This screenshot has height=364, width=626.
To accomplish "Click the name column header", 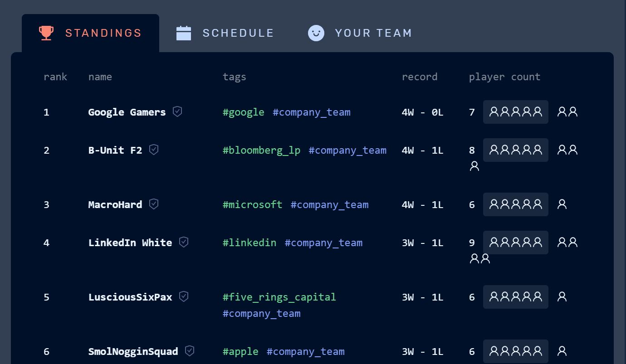I will pyautogui.click(x=100, y=77).
